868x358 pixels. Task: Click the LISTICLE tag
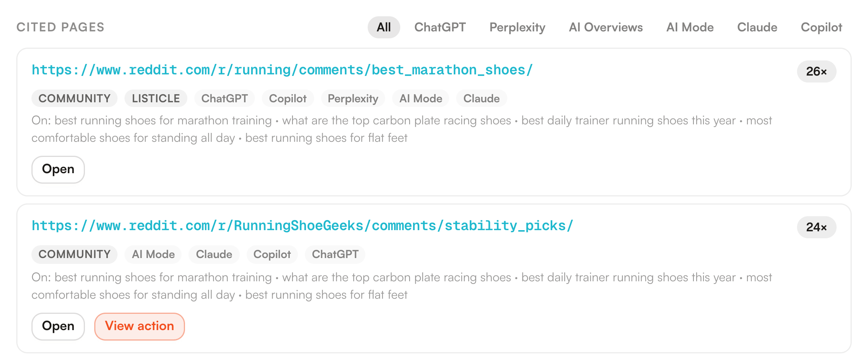[x=156, y=98]
